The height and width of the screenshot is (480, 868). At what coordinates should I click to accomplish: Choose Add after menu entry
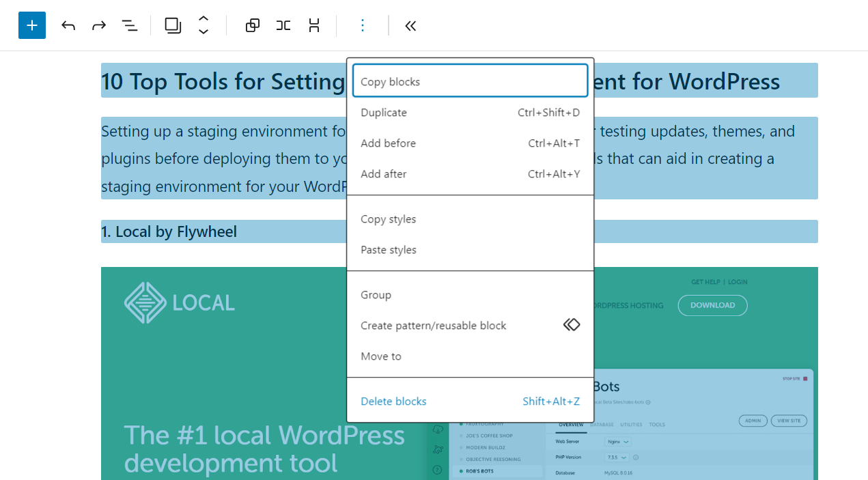[x=471, y=174]
